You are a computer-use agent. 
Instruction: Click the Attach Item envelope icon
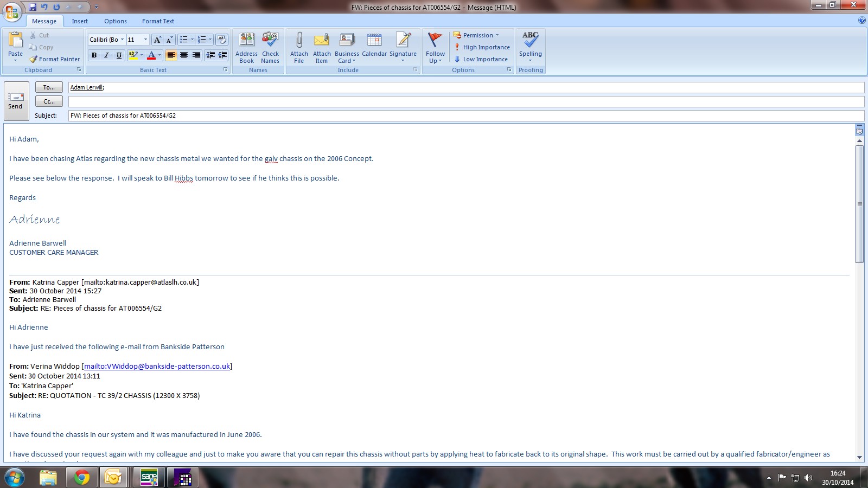pos(322,41)
